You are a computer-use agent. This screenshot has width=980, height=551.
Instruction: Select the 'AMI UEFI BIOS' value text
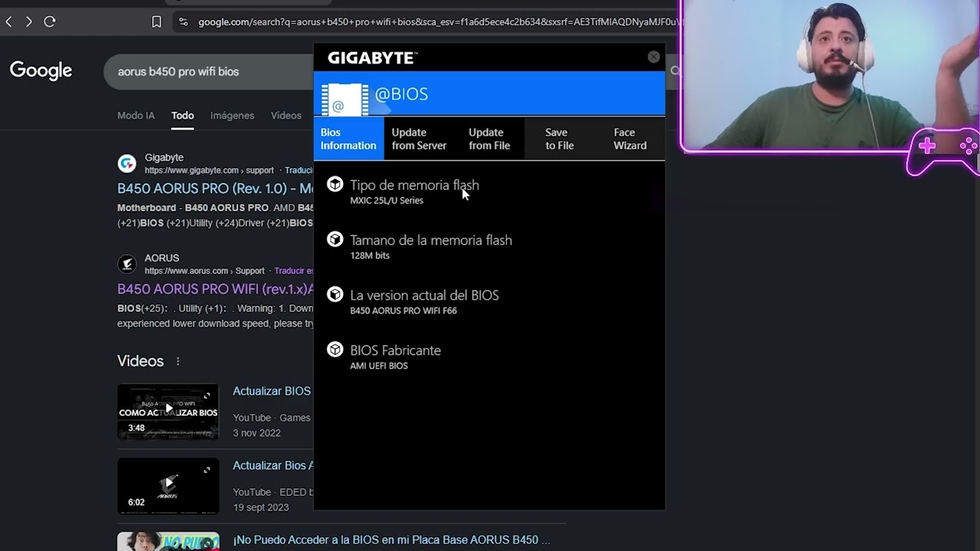(x=379, y=366)
